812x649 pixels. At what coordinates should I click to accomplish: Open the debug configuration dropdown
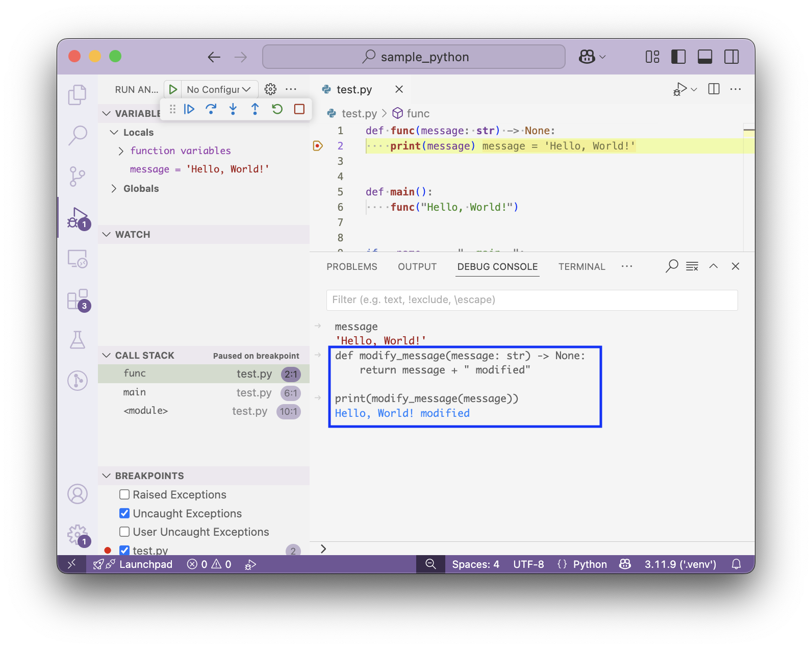[x=220, y=89]
